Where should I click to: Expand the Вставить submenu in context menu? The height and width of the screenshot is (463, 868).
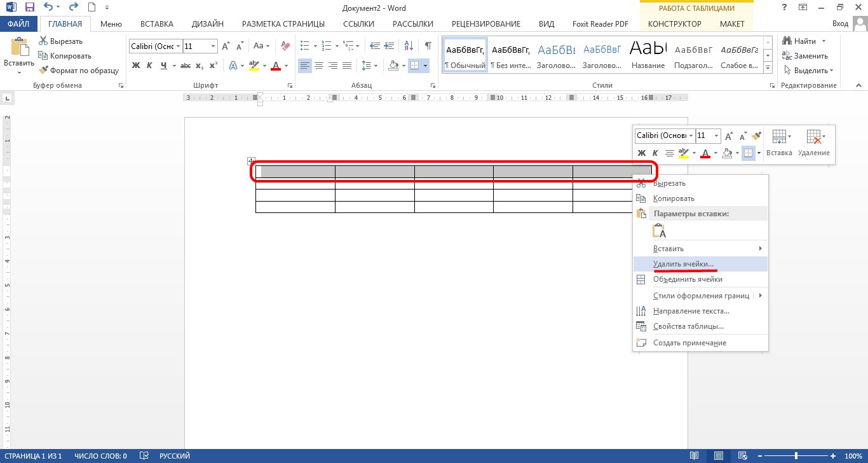click(x=701, y=249)
